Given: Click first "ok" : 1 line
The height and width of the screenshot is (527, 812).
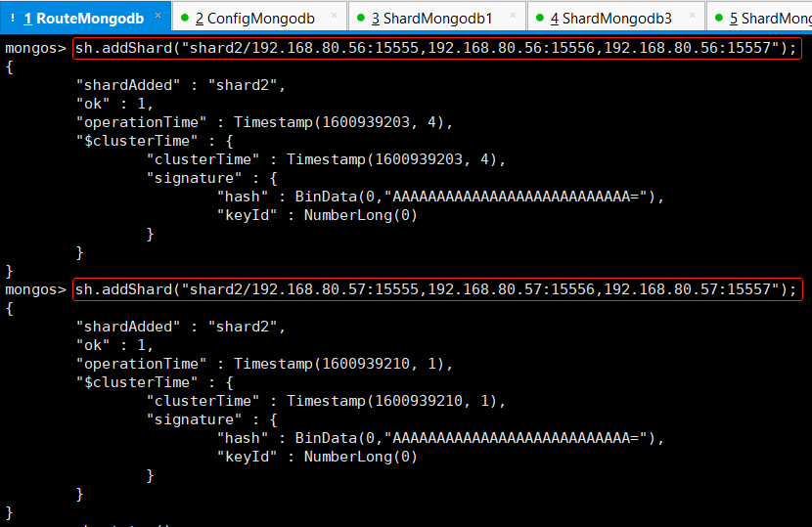Looking at the screenshot, I should click(114, 104).
